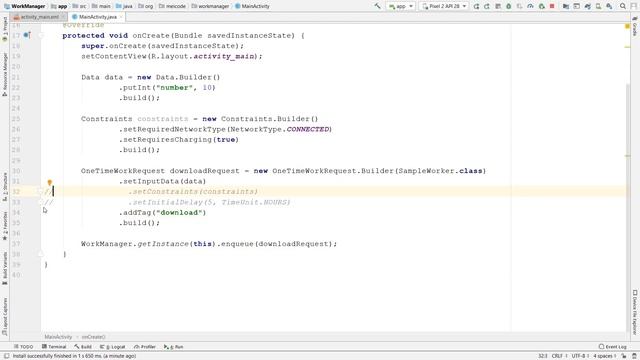This screenshot has height=360, width=640.
Task: Open the Event Log
Action: tap(612, 347)
